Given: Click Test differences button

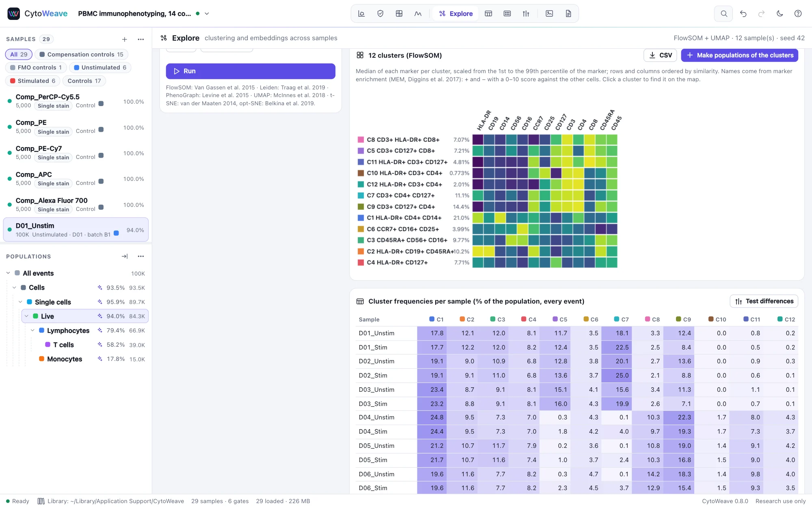Looking at the screenshot, I should (x=764, y=301).
